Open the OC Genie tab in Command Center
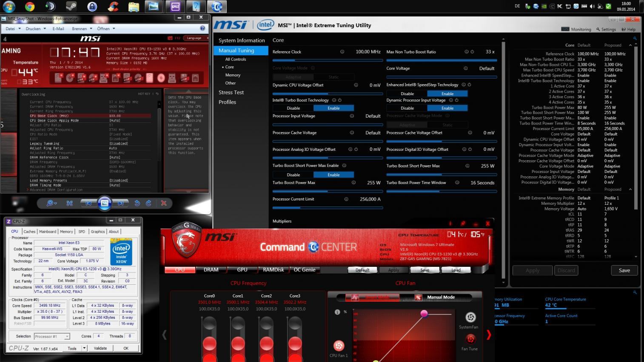The image size is (644, 362). 305,270
